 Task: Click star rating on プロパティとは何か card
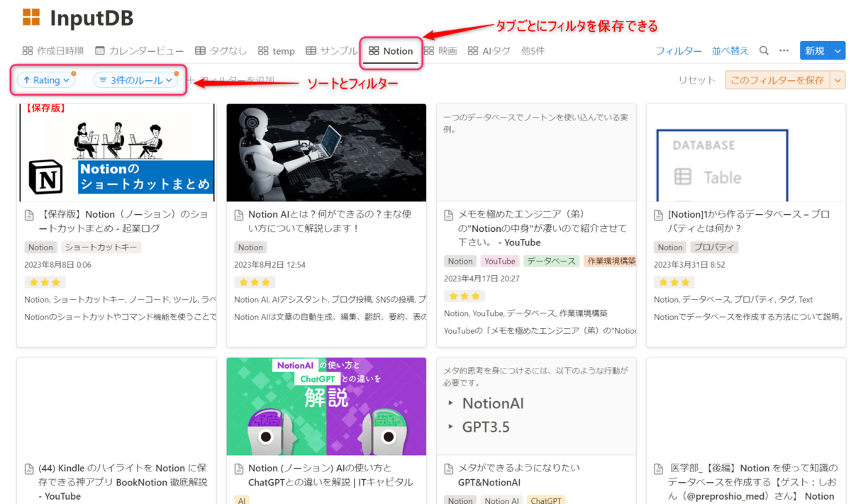pyautogui.click(x=675, y=282)
